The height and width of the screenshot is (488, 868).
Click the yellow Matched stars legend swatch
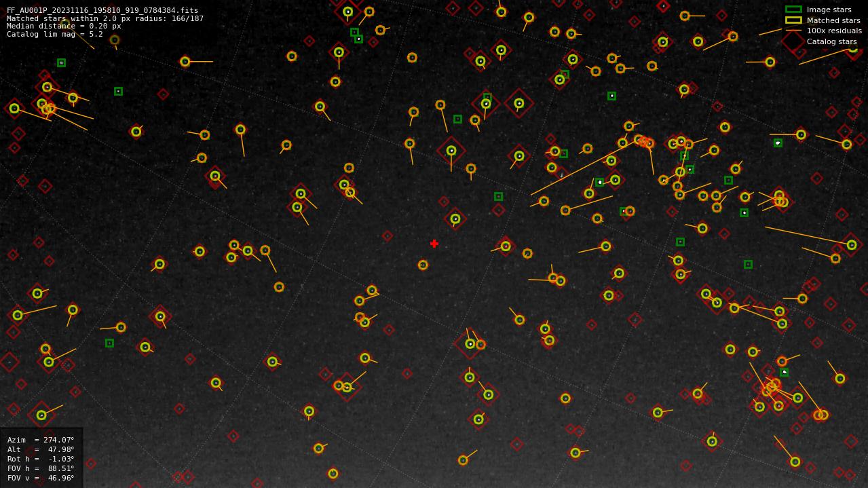793,20
